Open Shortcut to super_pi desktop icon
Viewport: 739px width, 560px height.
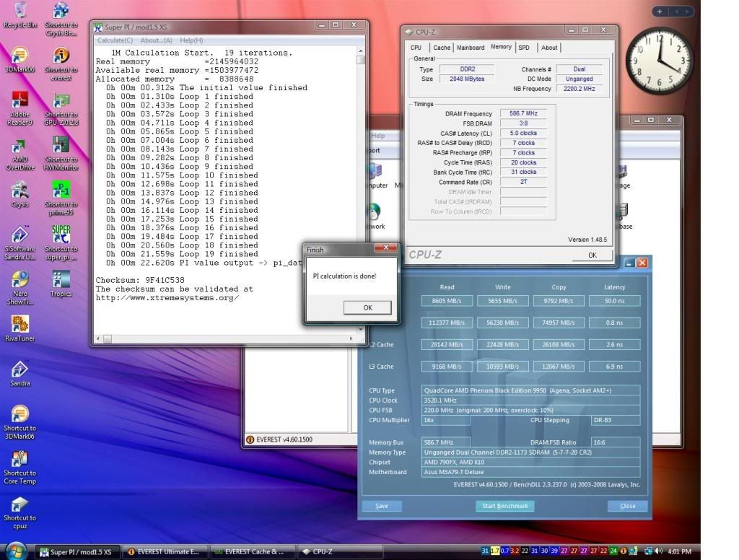(61, 244)
